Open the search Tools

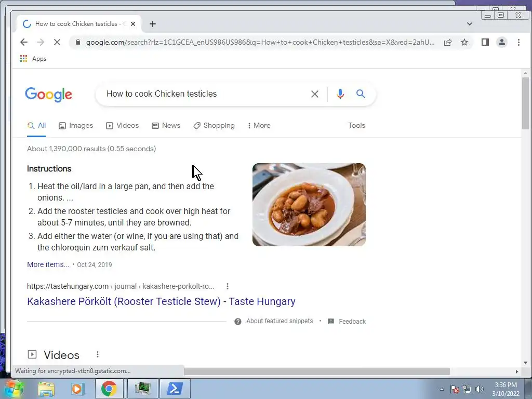click(356, 126)
